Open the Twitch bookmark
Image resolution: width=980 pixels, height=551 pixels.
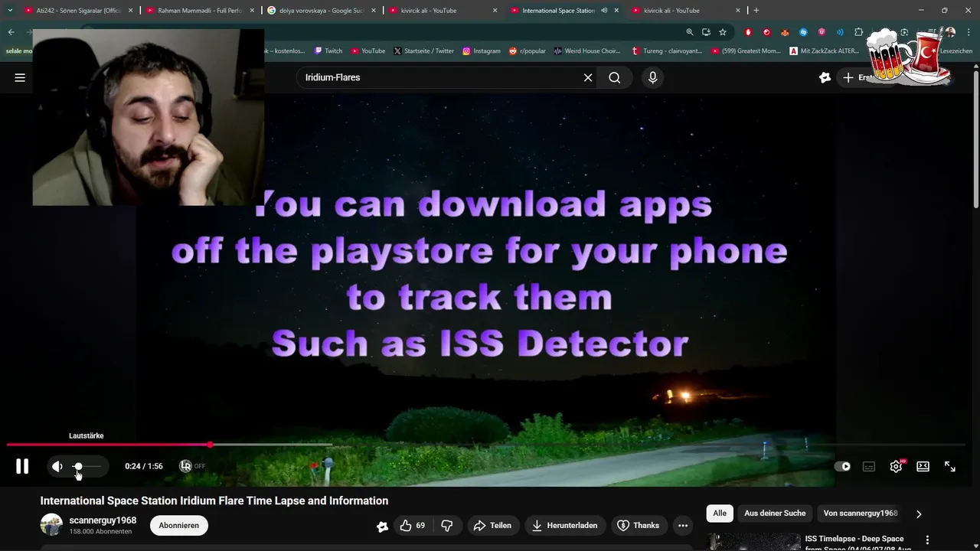click(328, 51)
